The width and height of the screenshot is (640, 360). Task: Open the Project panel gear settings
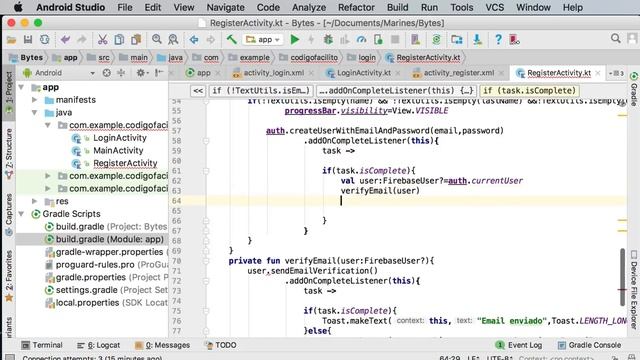142,73
